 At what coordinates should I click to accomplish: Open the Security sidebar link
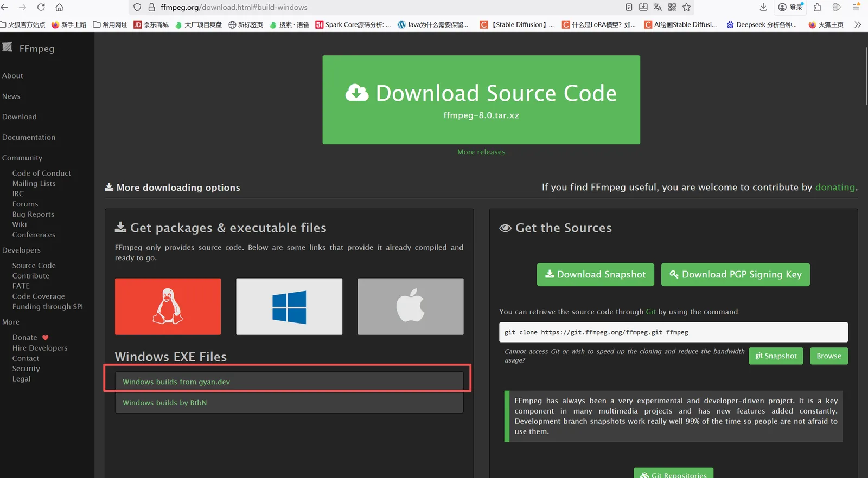coord(26,369)
